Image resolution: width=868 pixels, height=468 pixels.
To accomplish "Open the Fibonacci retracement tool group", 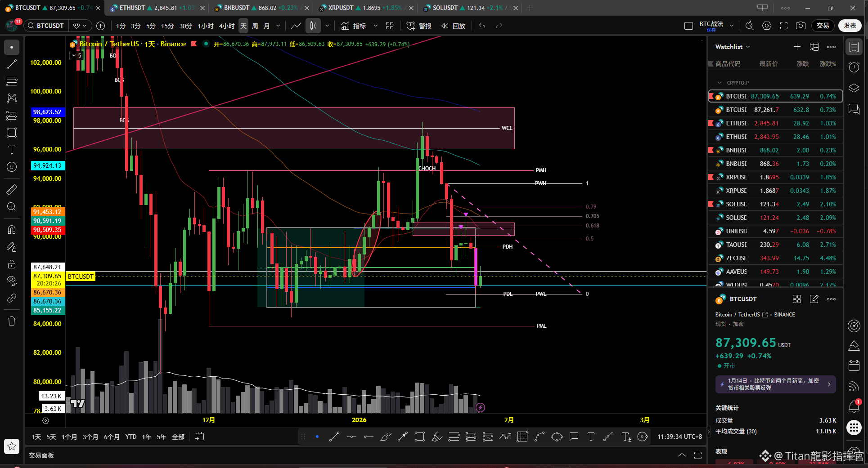I will tap(12, 81).
